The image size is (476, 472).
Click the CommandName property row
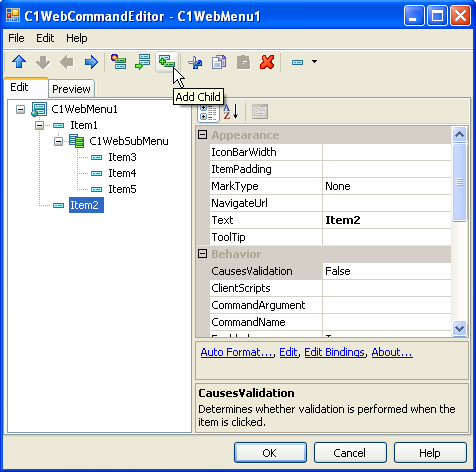point(330,322)
